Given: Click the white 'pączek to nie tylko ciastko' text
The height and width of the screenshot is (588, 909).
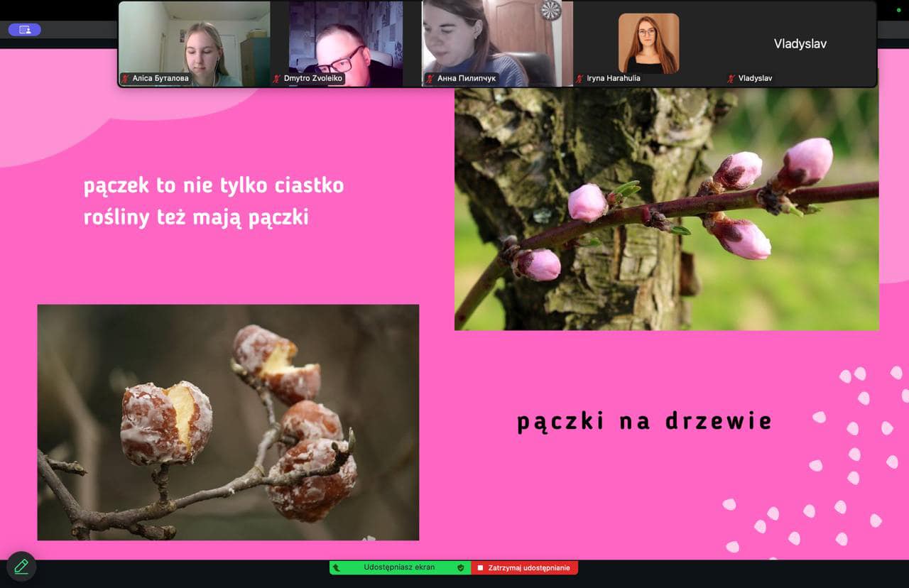Looking at the screenshot, I should (x=214, y=185).
